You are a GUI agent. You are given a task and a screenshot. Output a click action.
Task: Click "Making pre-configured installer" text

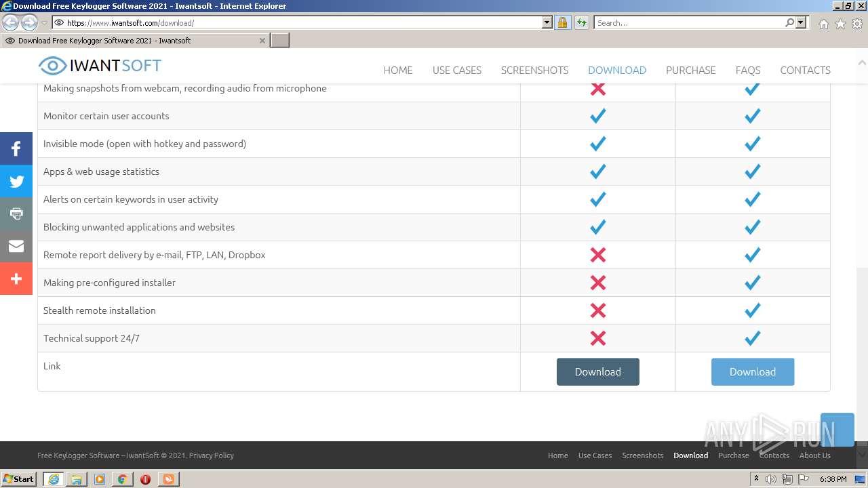click(x=110, y=283)
